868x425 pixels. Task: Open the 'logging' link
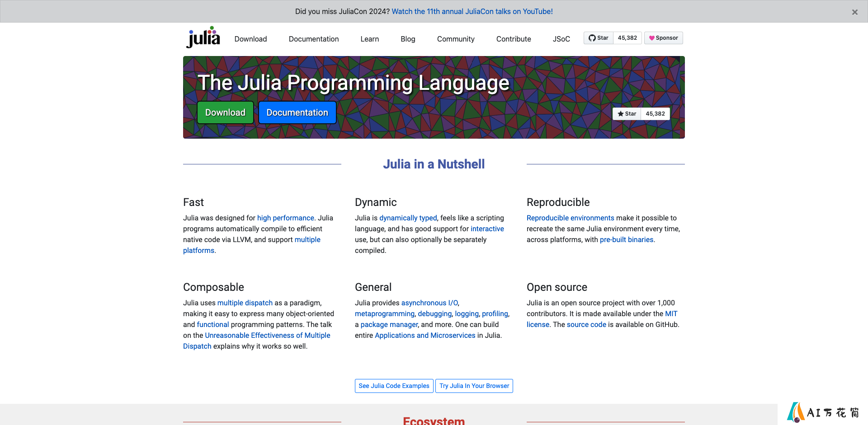[467, 313]
